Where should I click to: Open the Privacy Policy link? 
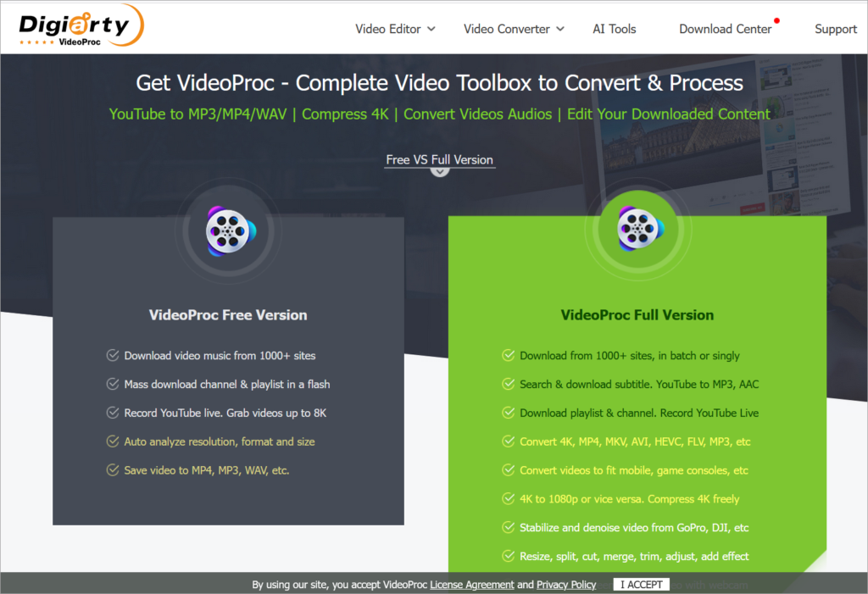pos(566,585)
